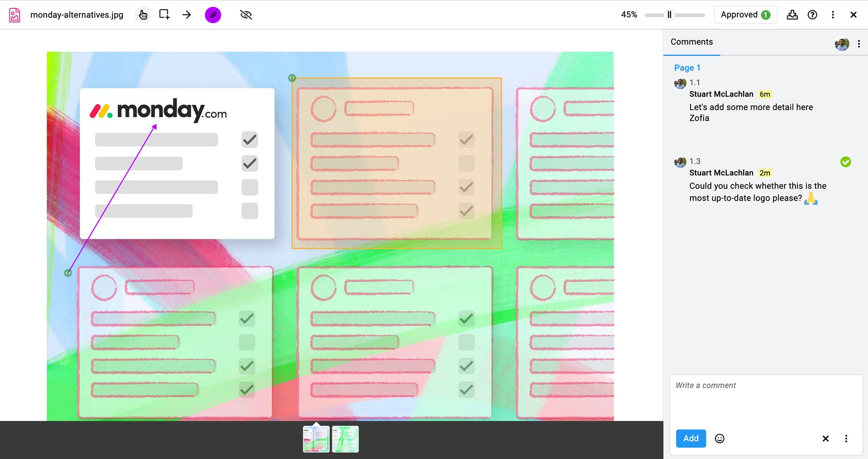This screenshot has width=868, height=459.
Task: Select the first page thumbnail
Action: (316, 439)
